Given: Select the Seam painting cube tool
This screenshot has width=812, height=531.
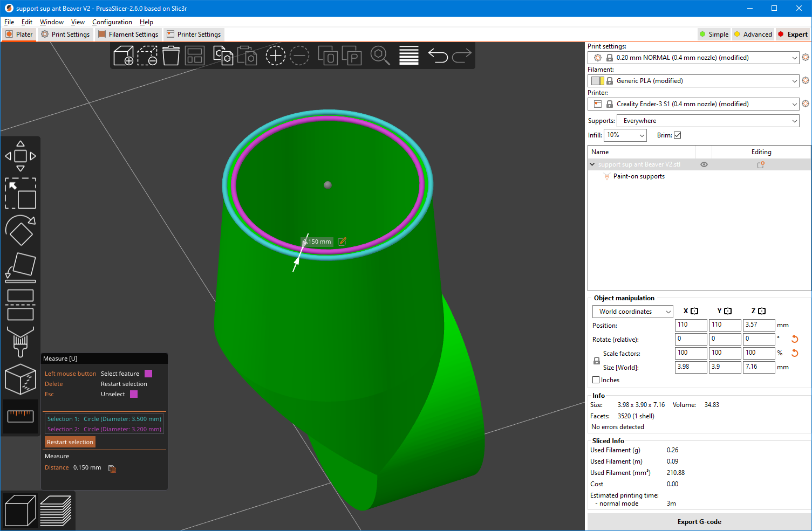Looking at the screenshot, I should pyautogui.click(x=21, y=379).
